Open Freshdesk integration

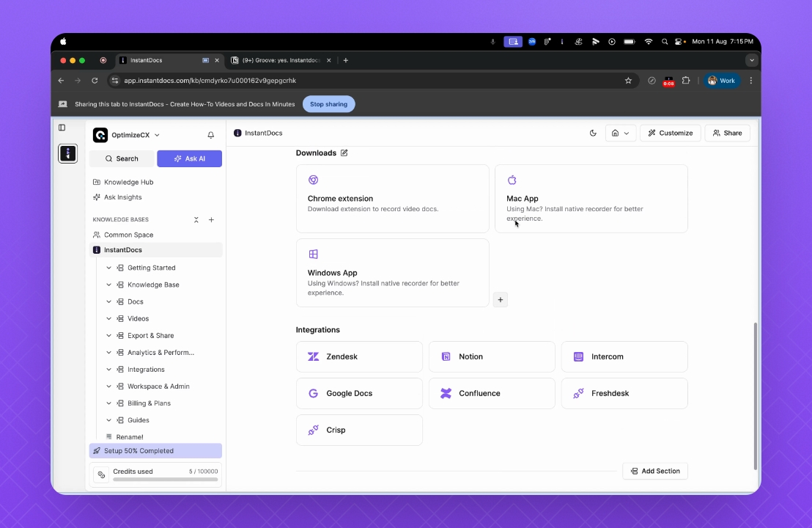[x=624, y=393]
